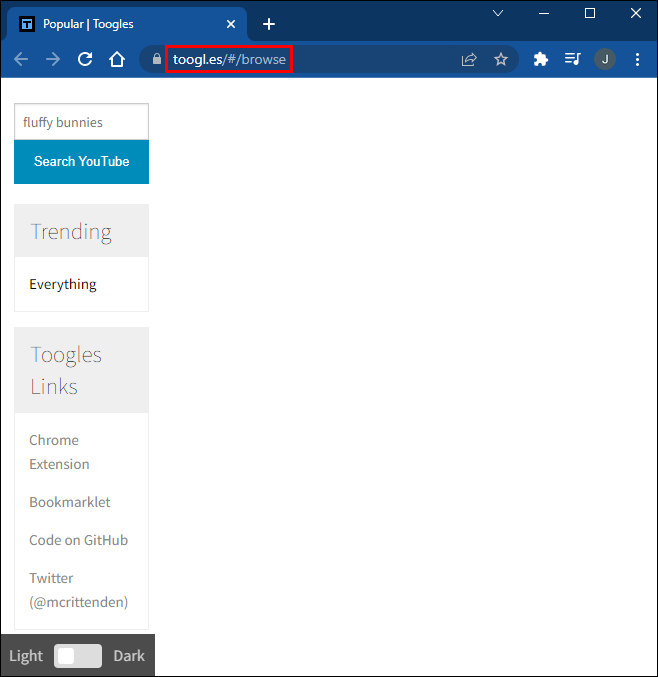This screenshot has height=677, width=658.
Task: Open the profile avatar labeled J
Action: point(605,59)
